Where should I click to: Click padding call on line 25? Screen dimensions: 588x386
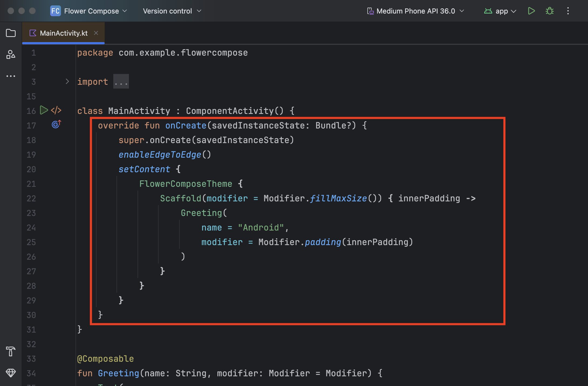click(x=323, y=242)
